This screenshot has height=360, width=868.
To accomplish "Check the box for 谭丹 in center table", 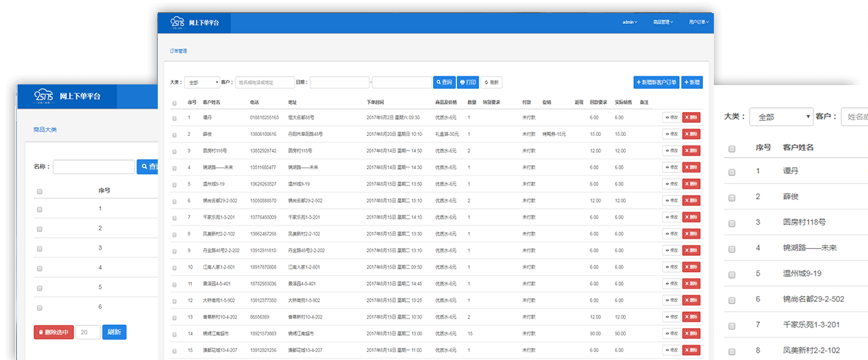I will tap(175, 118).
